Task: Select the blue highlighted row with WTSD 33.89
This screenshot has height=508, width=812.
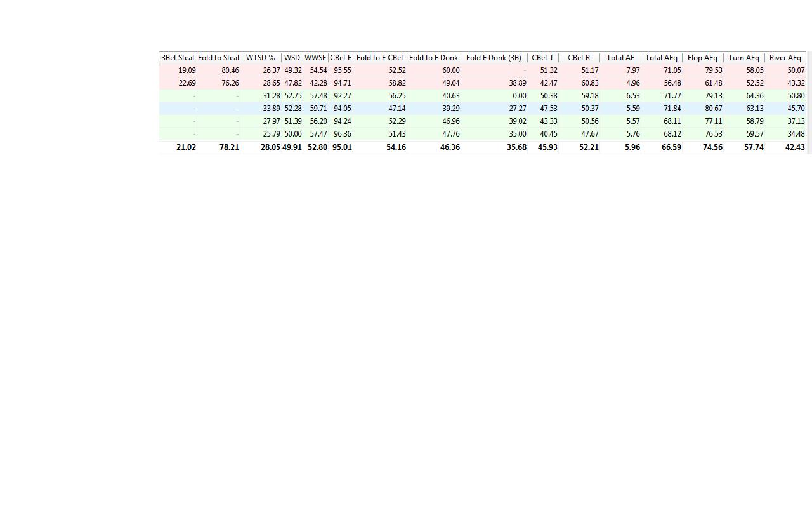Action: click(x=482, y=109)
